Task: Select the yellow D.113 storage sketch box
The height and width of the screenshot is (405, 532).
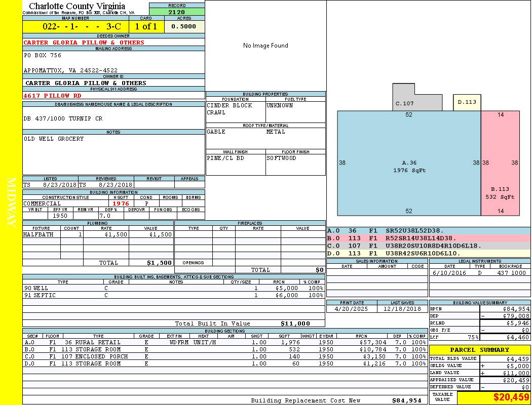Action: [x=467, y=102]
